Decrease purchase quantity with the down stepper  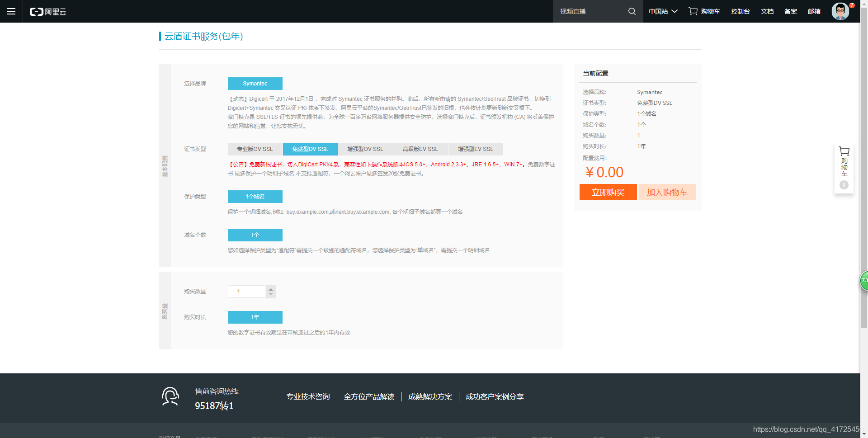270,294
